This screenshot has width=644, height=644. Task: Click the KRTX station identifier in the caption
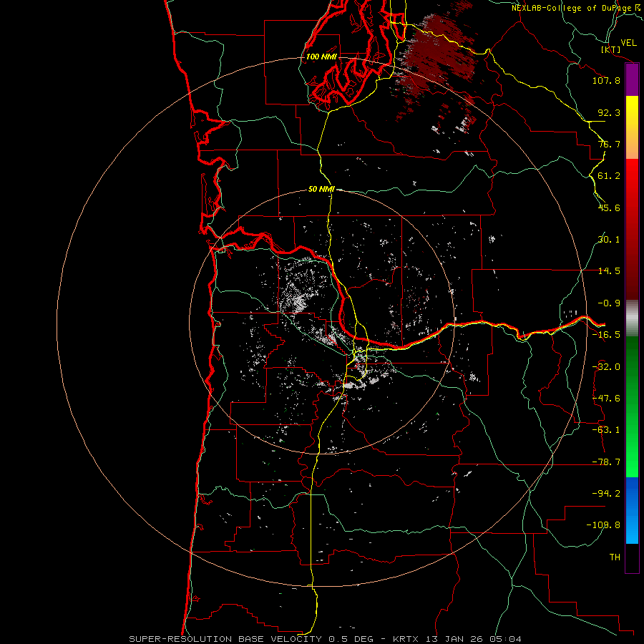point(406,639)
